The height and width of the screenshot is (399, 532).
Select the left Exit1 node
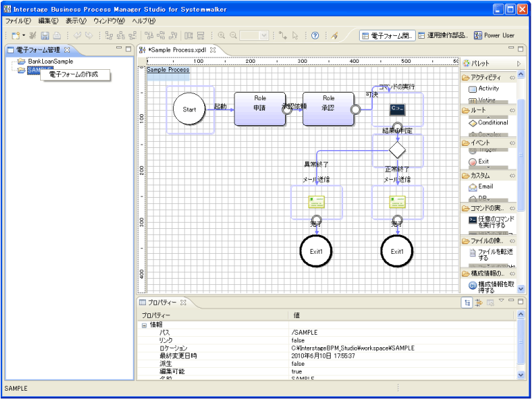(316, 251)
